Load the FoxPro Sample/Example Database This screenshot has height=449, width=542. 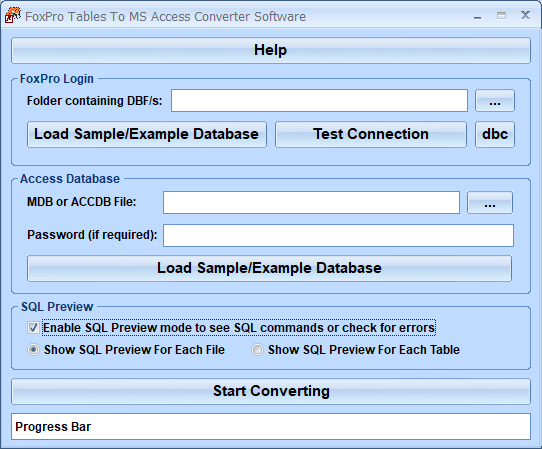(147, 134)
